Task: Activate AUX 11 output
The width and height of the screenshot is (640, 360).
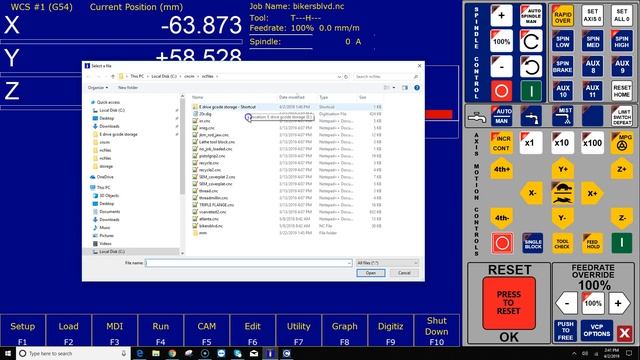Action: pos(592,91)
